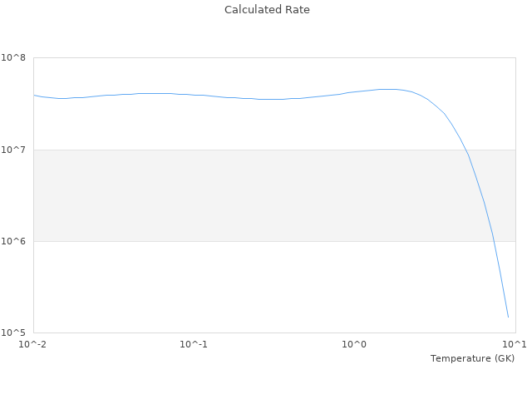This screenshot has height=399, width=532.
Task: Click the curve directly above the 10^-1 tick
Action: pyautogui.click(x=194, y=95)
